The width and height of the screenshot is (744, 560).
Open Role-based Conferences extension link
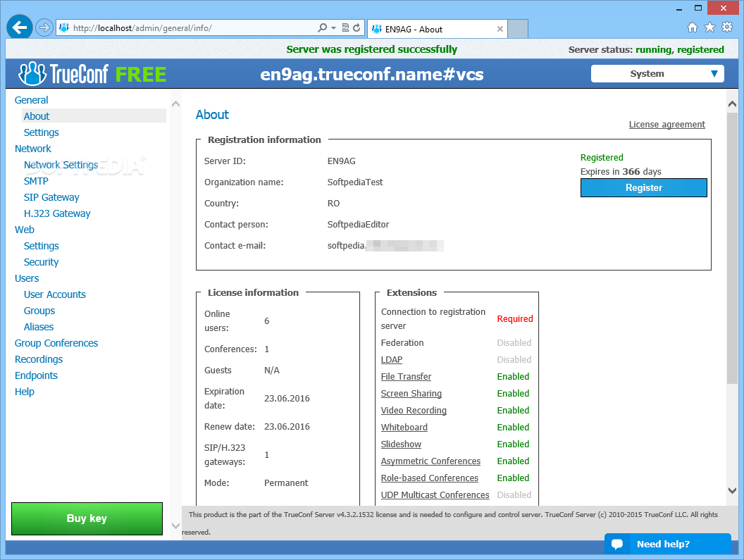(x=429, y=478)
